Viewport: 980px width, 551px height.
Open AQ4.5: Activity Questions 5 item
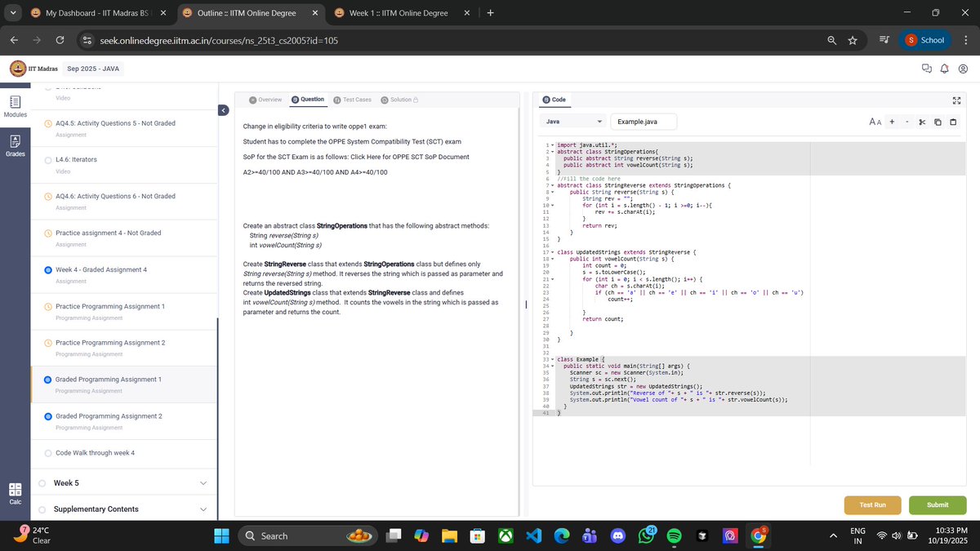tap(125, 127)
